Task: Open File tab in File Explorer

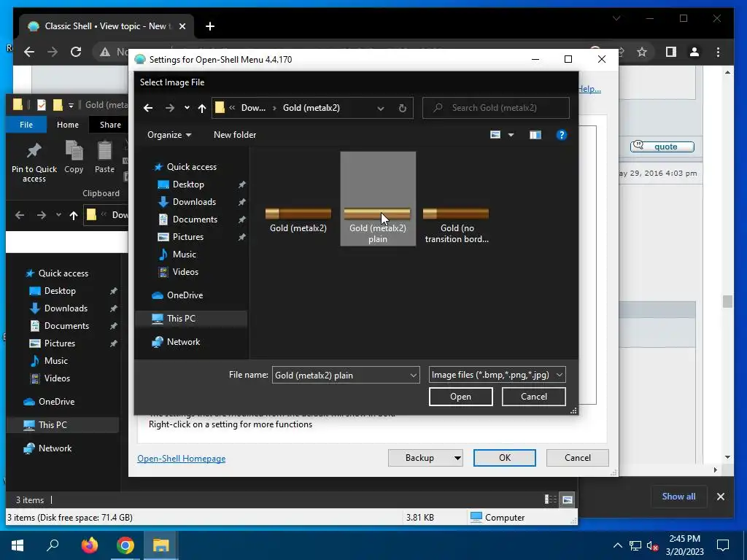Action: coord(26,125)
